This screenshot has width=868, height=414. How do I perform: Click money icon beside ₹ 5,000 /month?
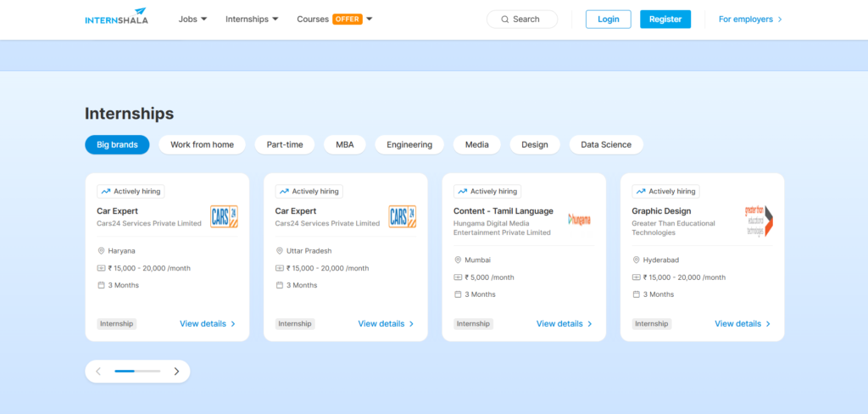[x=458, y=277]
